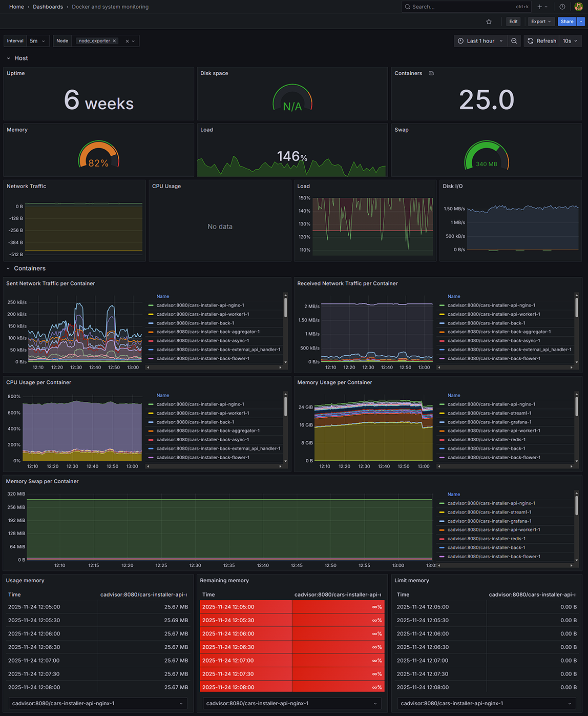Toggle cars-installer-redis-1 in Memory Usage legend
588x716 pixels.
(x=488, y=439)
